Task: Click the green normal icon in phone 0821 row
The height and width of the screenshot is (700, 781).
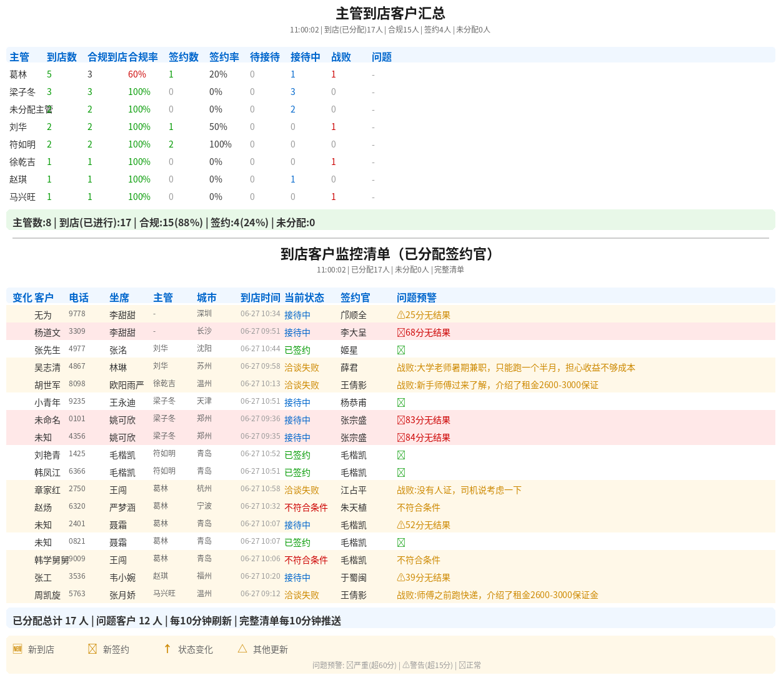Action: pyautogui.click(x=401, y=543)
